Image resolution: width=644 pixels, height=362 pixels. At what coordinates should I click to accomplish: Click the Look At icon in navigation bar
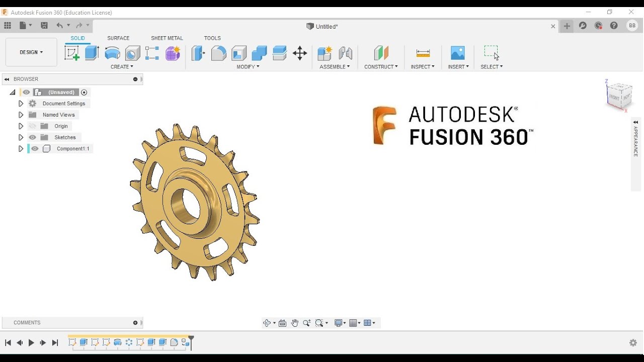pyautogui.click(x=283, y=323)
